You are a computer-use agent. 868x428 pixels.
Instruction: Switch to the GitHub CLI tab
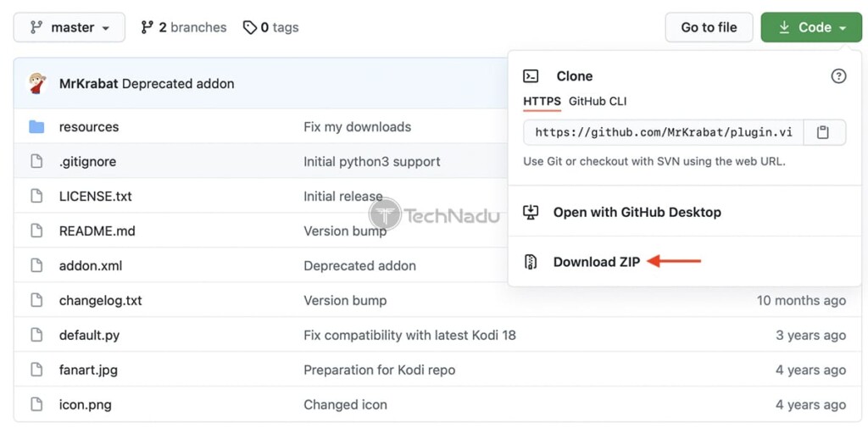coord(598,102)
